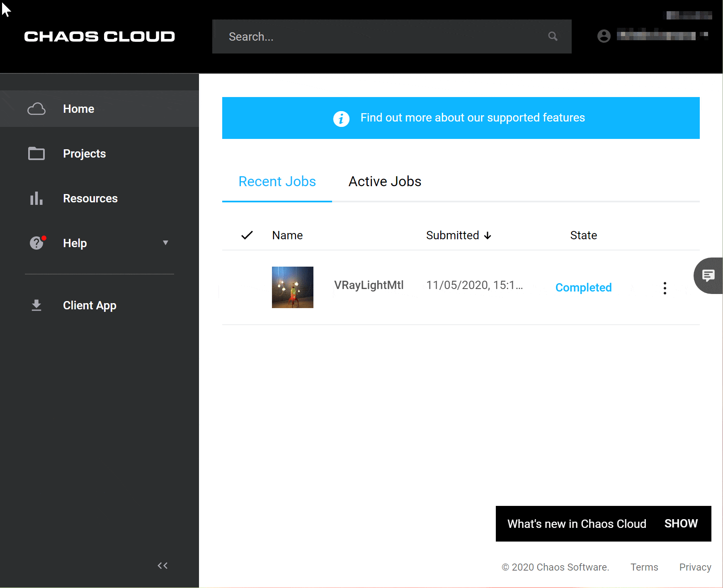Open the chat feedback bubble icon

point(708,275)
